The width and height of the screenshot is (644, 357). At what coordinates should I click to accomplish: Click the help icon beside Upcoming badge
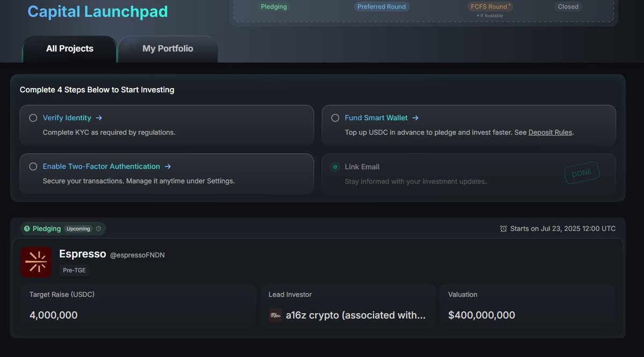coord(98,229)
